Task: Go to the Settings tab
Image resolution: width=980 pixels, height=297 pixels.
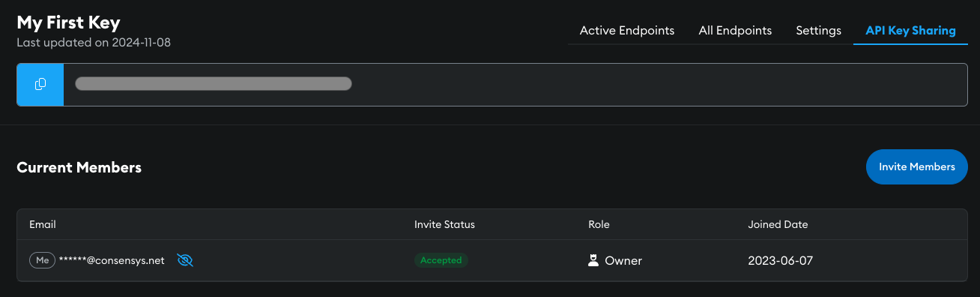Action: [818, 31]
